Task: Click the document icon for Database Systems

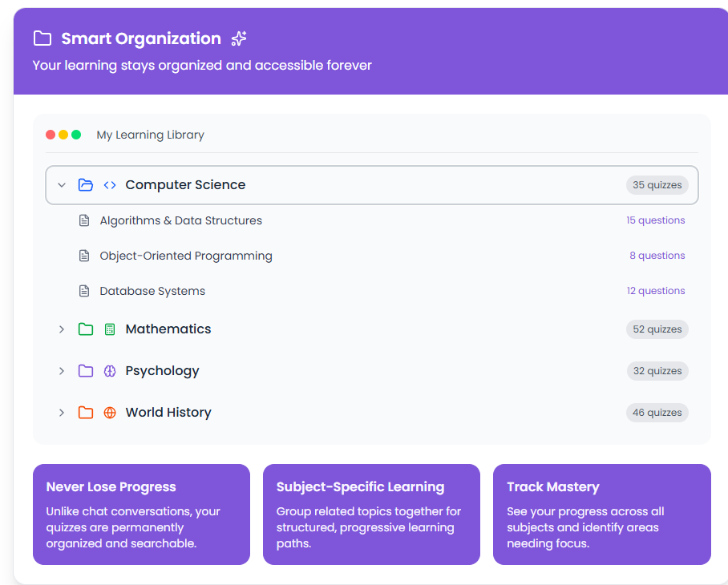Action: pos(84,291)
